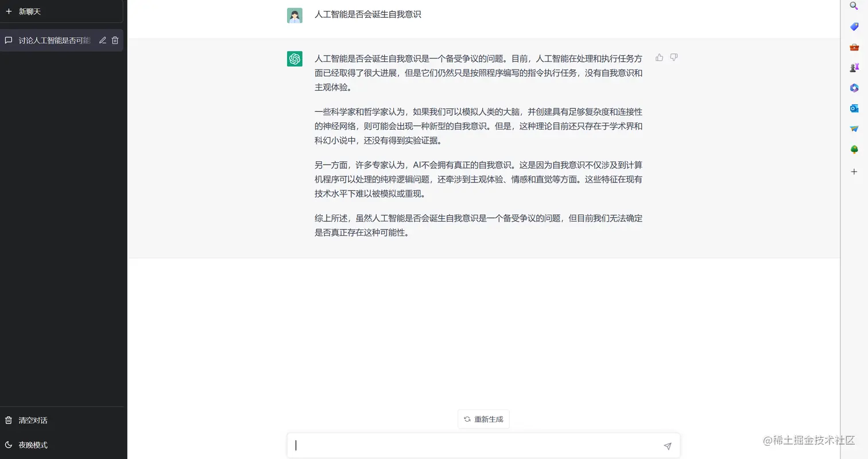Screen dimensions: 868x459
Task: Open Edge sidebar chess games icon
Action: coord(854,67)
